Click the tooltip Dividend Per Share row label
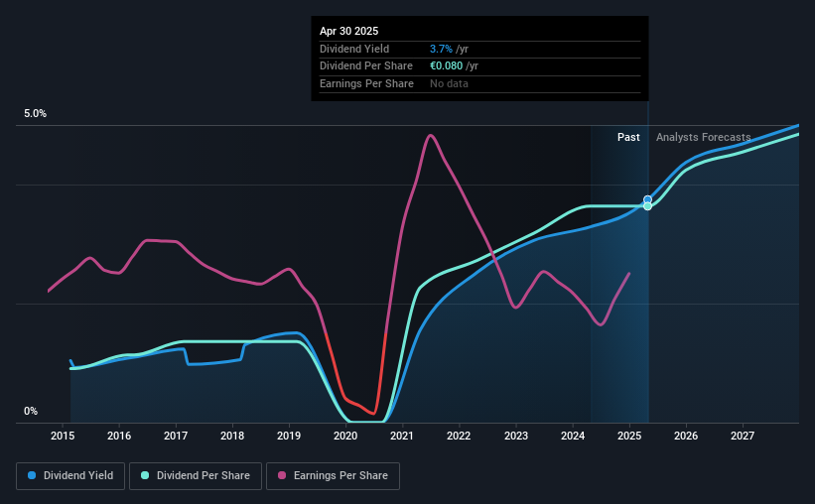Image resolution: width=815 pixels, height=504 pixels. pos(366,66)
